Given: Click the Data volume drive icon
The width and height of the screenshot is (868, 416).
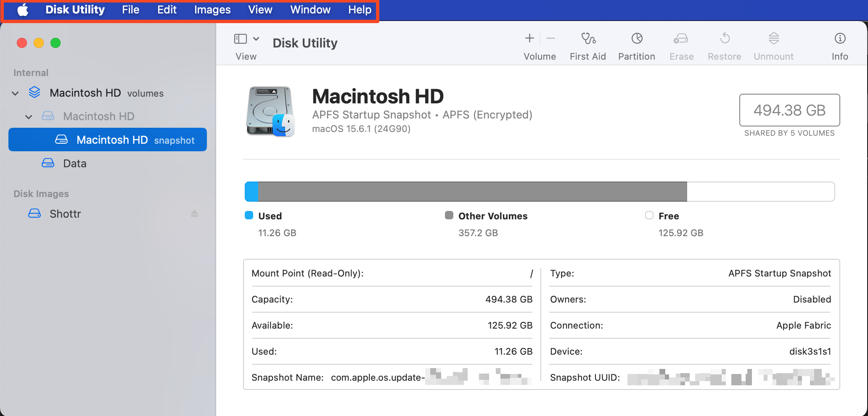Looking at the screenshot, I should click(48, 163).
